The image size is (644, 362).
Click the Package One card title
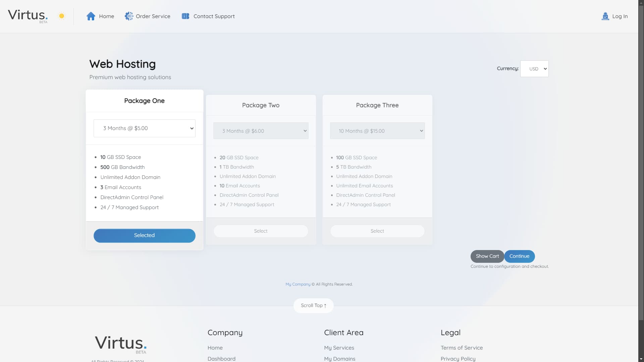point(145,101)
